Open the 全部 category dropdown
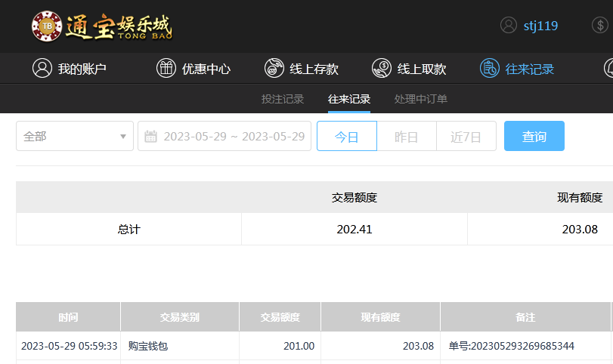 [x=75, y=136]
